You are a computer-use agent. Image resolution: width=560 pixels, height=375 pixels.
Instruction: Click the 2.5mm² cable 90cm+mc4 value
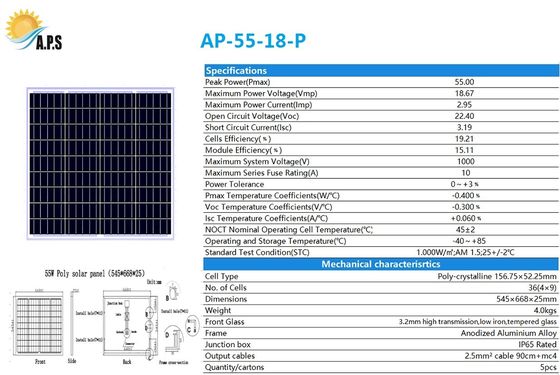511,356
